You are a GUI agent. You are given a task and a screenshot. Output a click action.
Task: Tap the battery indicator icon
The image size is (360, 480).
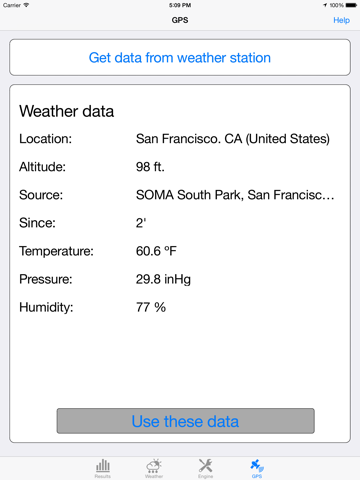[x=351, y=5]
